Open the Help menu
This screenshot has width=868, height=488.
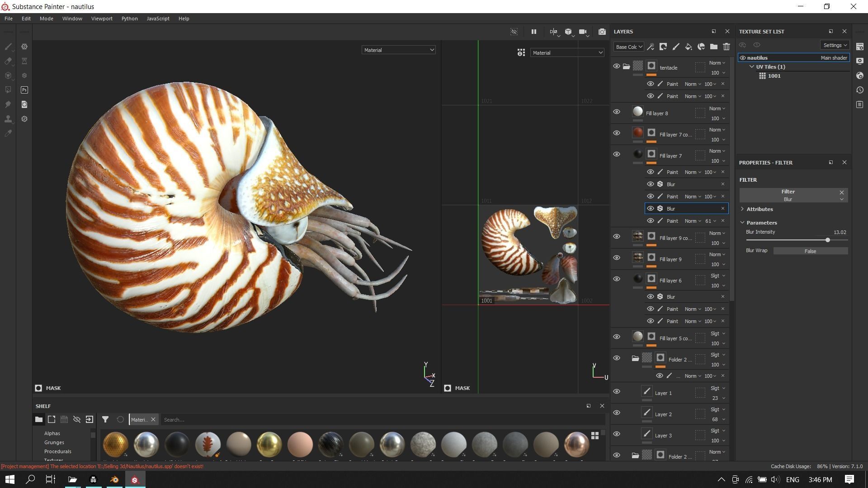pyautogui.click(x=184, y=19)
